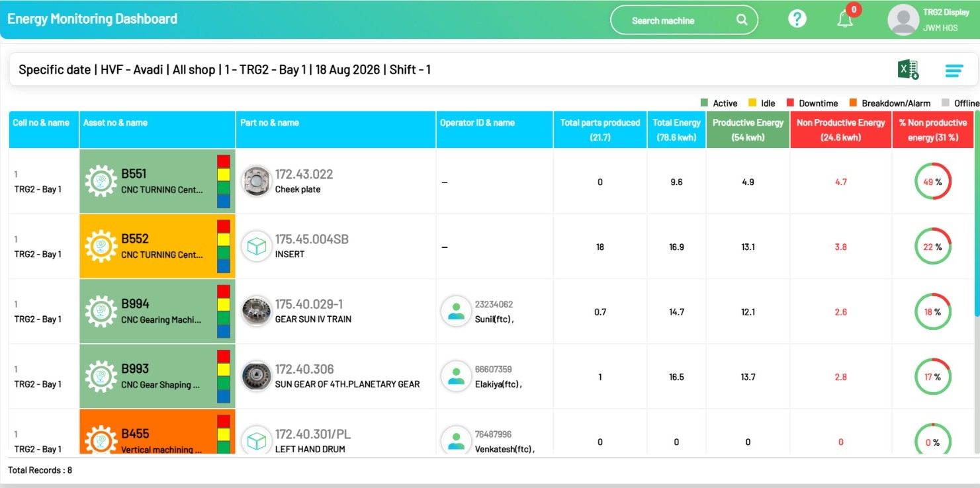Sort by Asset no & name column

(157, 130)
